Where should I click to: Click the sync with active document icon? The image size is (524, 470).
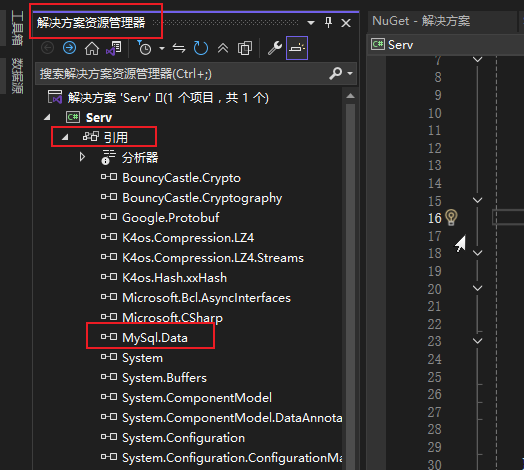(x=179, y=48)
